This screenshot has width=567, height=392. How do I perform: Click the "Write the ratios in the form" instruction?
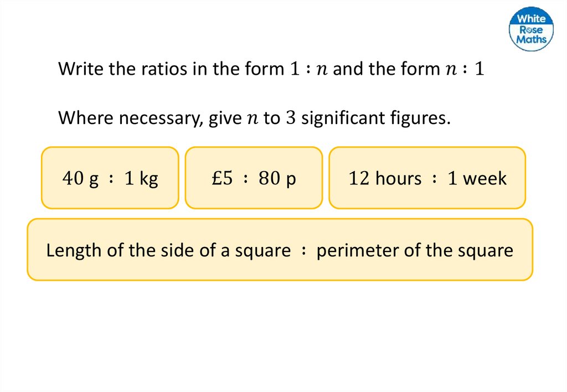click(x=172, y=69)
